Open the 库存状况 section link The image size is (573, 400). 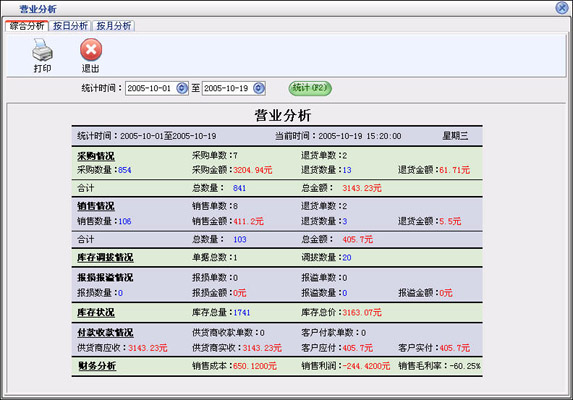coord(96,313)
